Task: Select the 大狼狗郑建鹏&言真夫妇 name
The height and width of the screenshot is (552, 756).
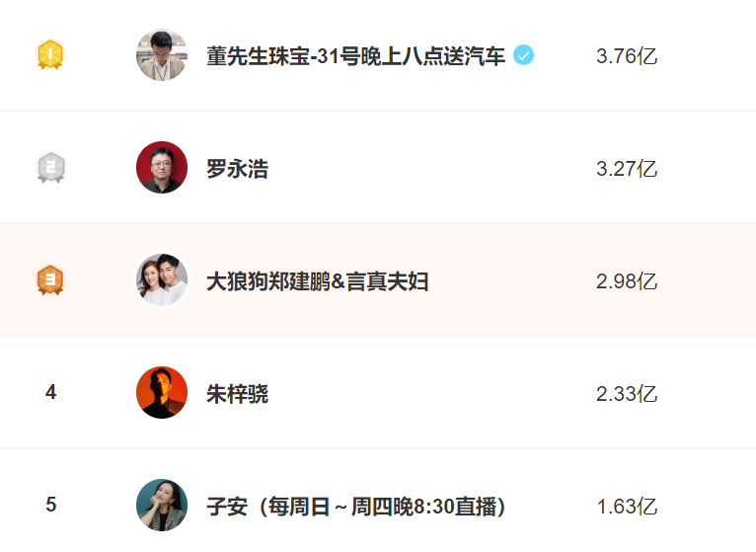Action: (x=317, y=281)
